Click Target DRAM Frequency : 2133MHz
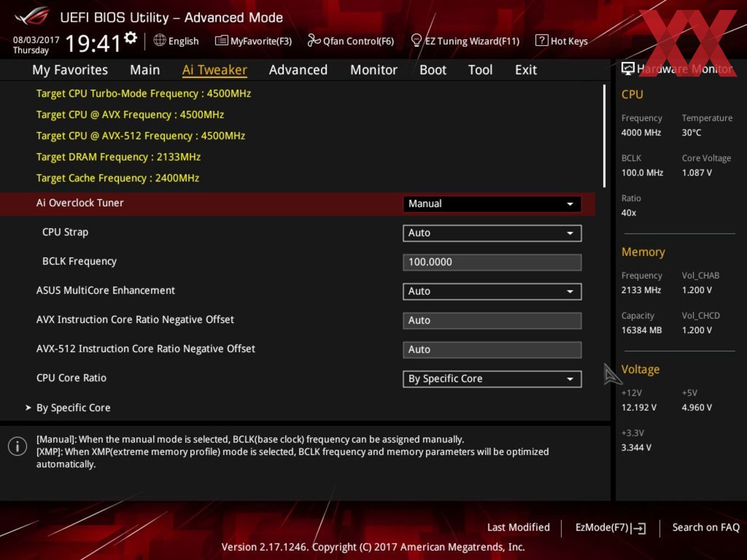Screen dimensions: 747x560 coord(118,157)
